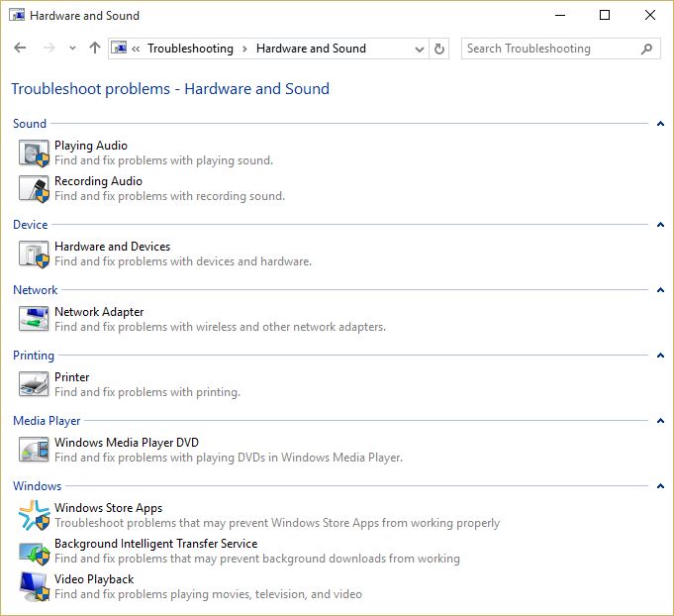Open the recent locations dropdown arrow

[72, 48]
